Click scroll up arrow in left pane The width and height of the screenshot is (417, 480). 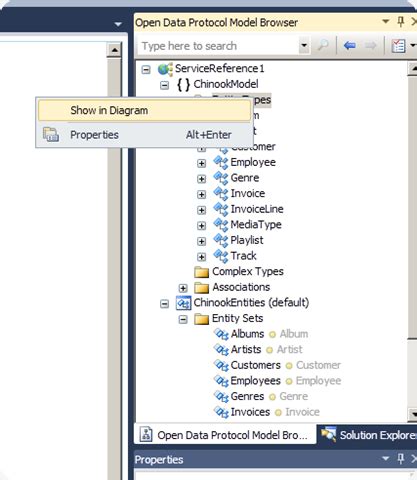tap(114, 50)
